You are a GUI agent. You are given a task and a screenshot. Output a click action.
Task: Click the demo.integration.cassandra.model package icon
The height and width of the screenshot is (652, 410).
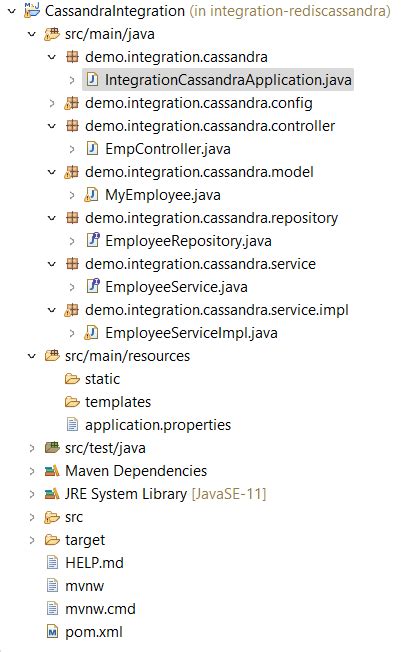[x=71, y=172]
